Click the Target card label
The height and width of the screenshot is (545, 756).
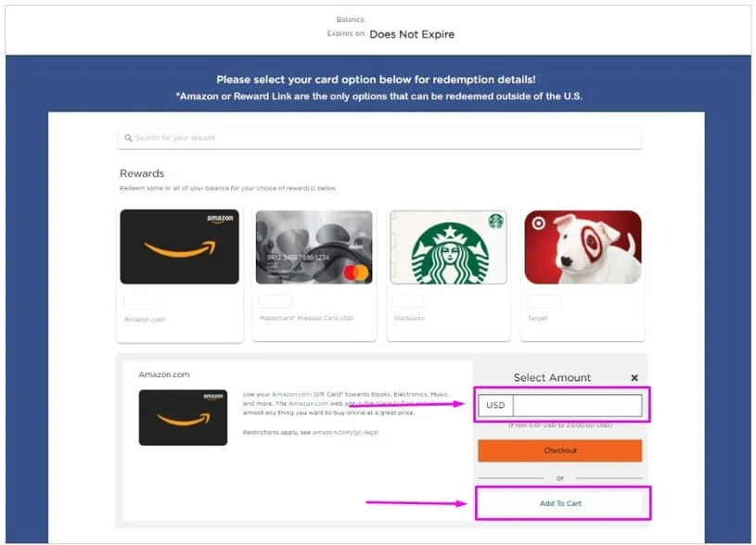click(538, 318)
